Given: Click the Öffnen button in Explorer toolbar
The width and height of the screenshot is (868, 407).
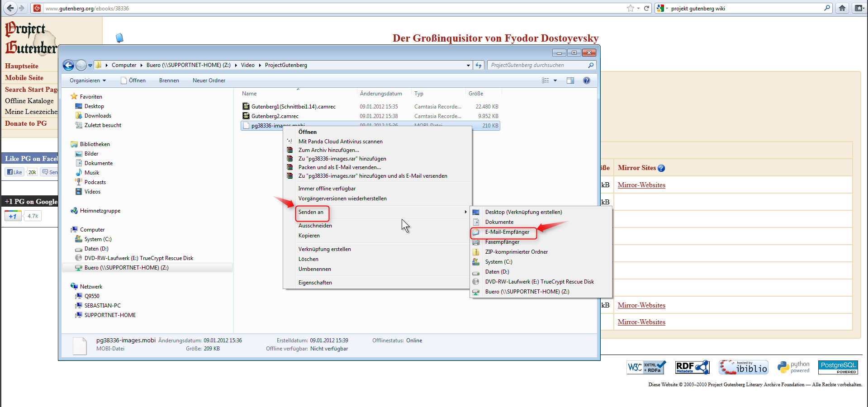Looking at the screenshot, I should click(x=133, y=80).
